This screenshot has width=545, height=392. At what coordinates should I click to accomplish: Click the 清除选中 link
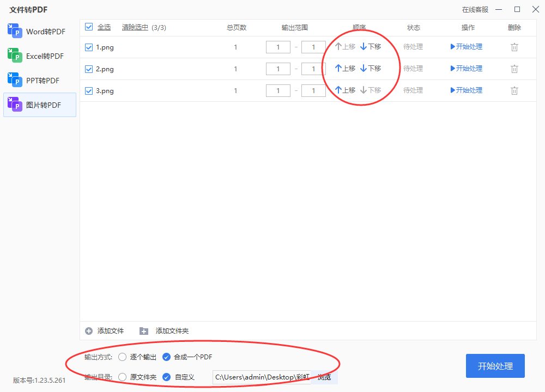click(x=135, y=27)
